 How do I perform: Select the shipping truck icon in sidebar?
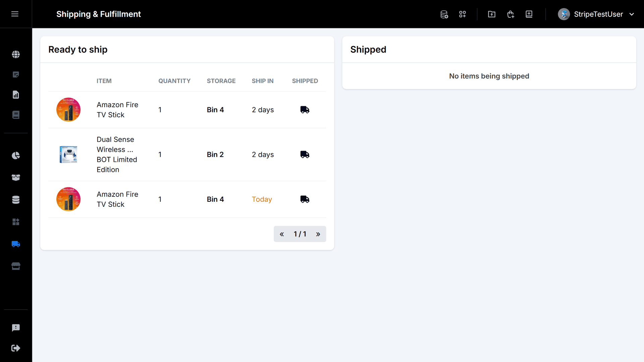point(16,244)
